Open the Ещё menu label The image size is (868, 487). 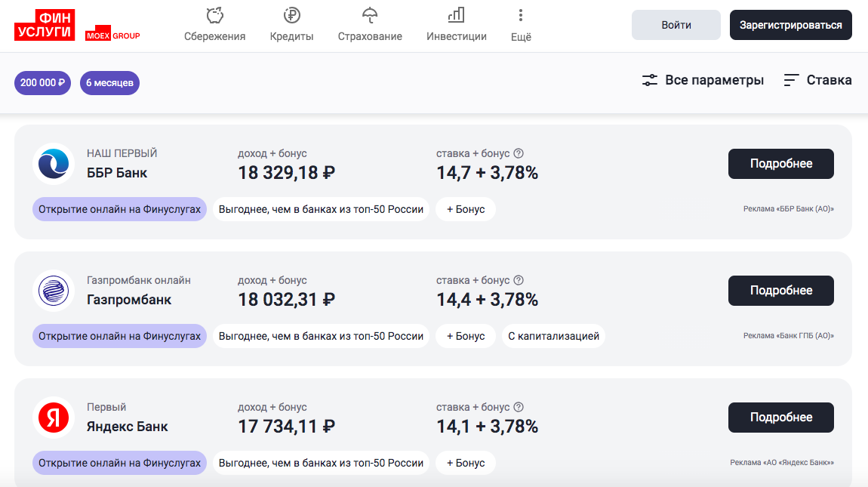(x=521, y=37)
